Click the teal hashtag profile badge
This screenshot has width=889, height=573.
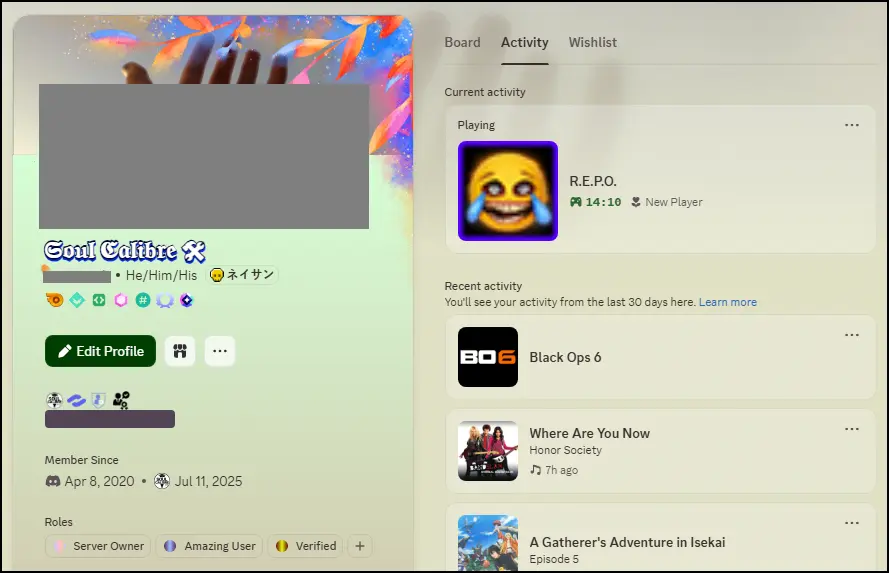click(143, 300)
